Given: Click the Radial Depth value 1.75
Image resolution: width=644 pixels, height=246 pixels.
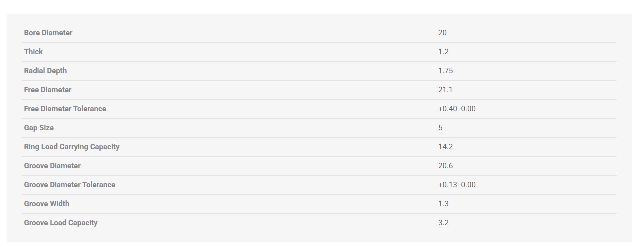Looking at the screenshot, I should coord(445,71).
